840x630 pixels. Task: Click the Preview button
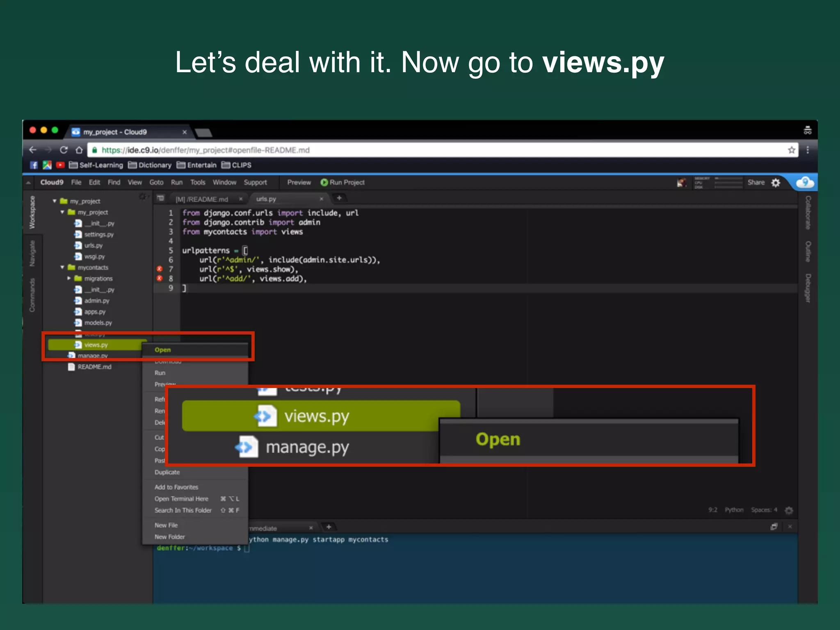(x=299, y=183)
